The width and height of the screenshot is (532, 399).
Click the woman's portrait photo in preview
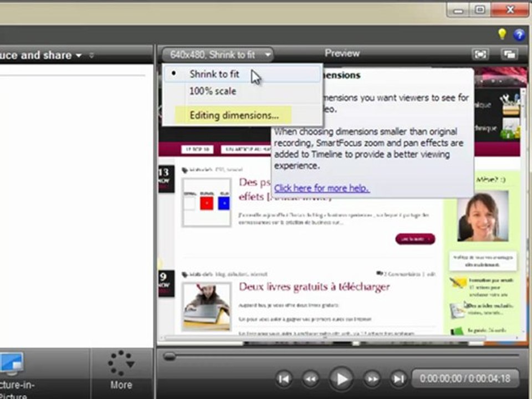click(483, 216)
